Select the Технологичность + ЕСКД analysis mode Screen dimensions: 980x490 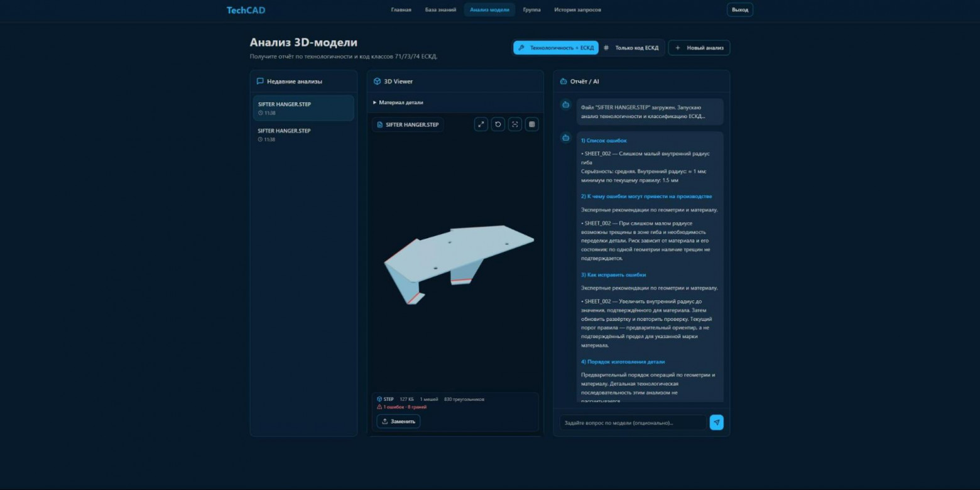tap(556, 48)
